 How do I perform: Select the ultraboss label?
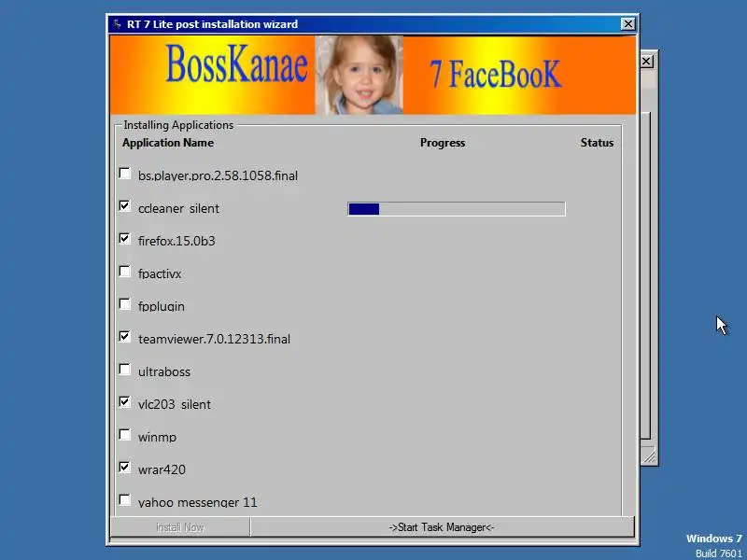[x=164, y=371]
